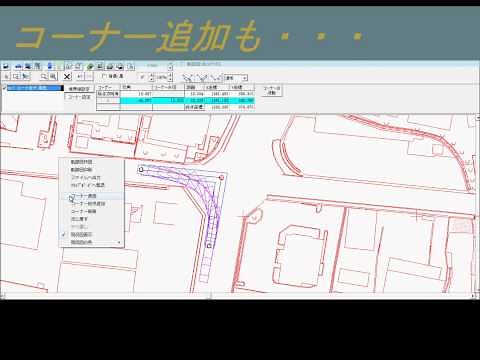Click the black X delete icon
Viewport: 480px width, 360px height.
[x=67, y=77]
